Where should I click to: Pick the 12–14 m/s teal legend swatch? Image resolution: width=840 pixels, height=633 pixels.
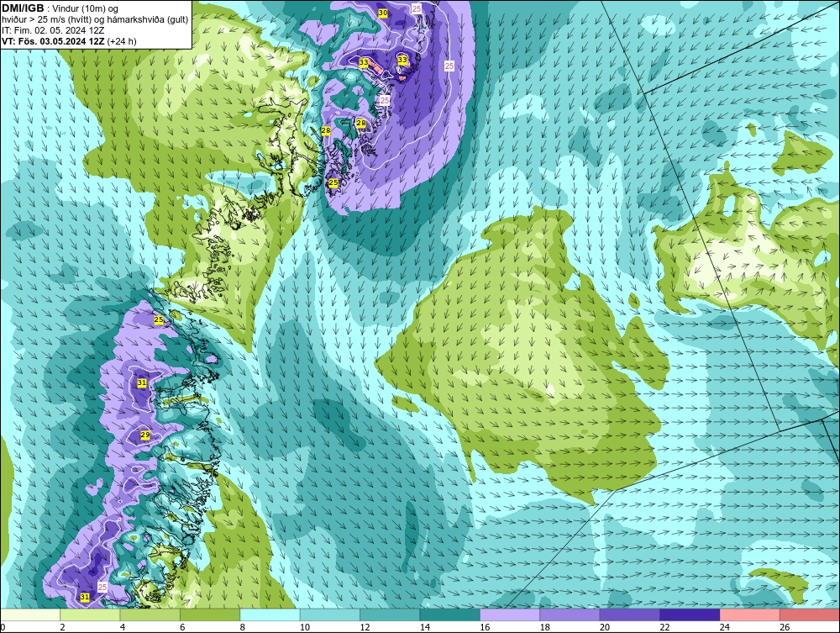click(390, 615)
